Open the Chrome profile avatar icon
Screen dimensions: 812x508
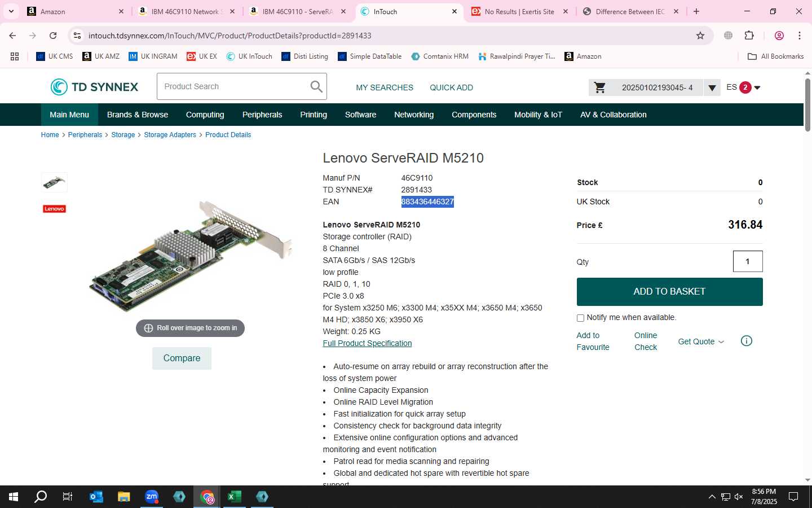point(779,36)
